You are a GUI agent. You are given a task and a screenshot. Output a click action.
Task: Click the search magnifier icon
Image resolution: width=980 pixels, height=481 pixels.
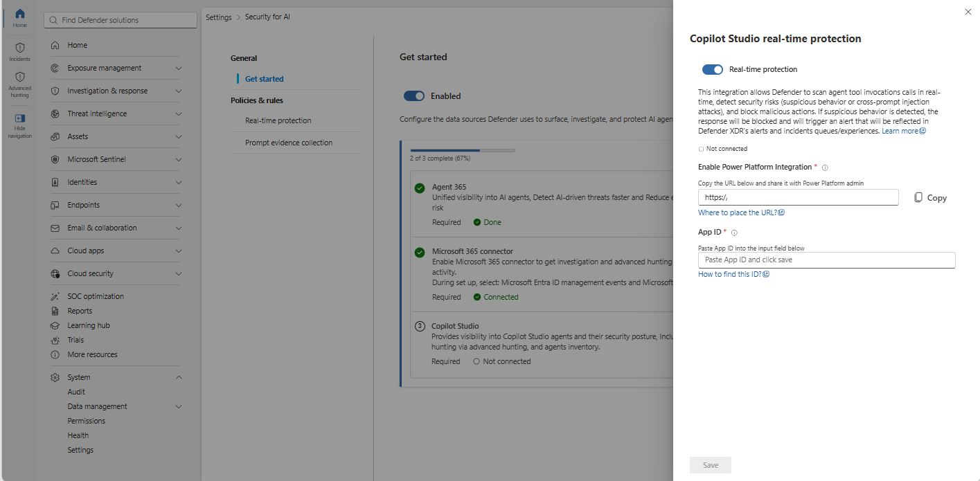point(53,20)
